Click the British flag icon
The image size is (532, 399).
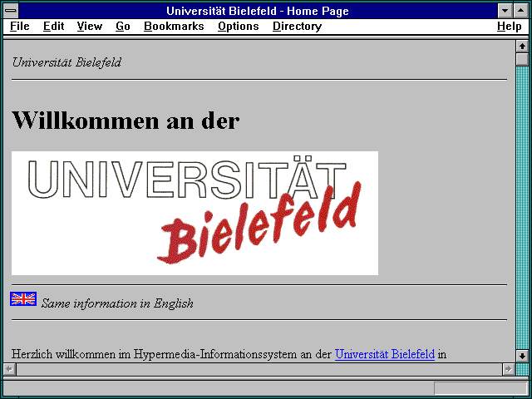[x=23, y=299]
